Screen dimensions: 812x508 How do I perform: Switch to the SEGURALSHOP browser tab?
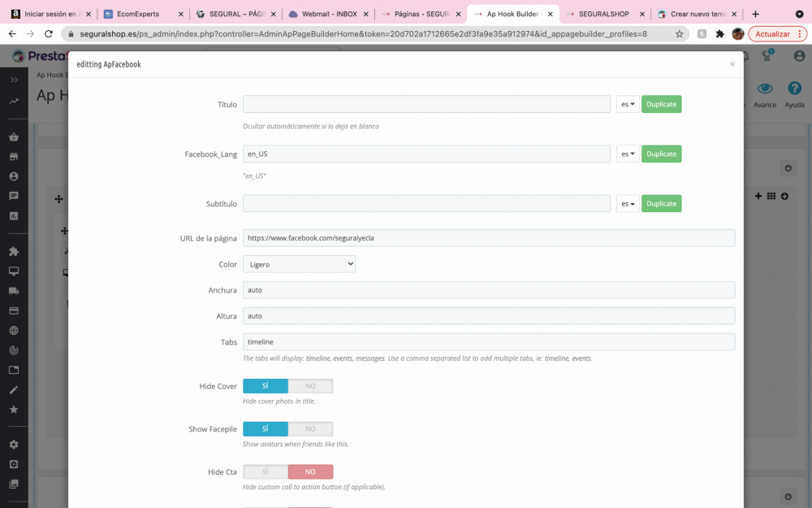603,14
